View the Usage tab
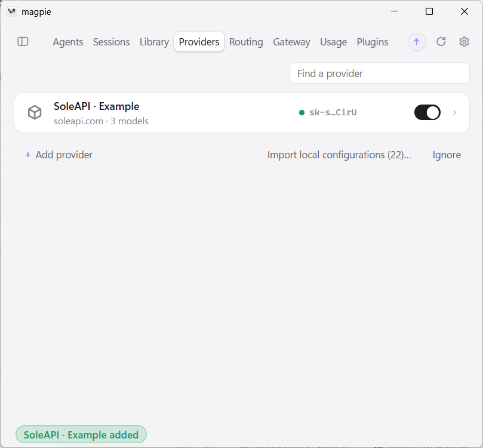 tap(333, 42)
